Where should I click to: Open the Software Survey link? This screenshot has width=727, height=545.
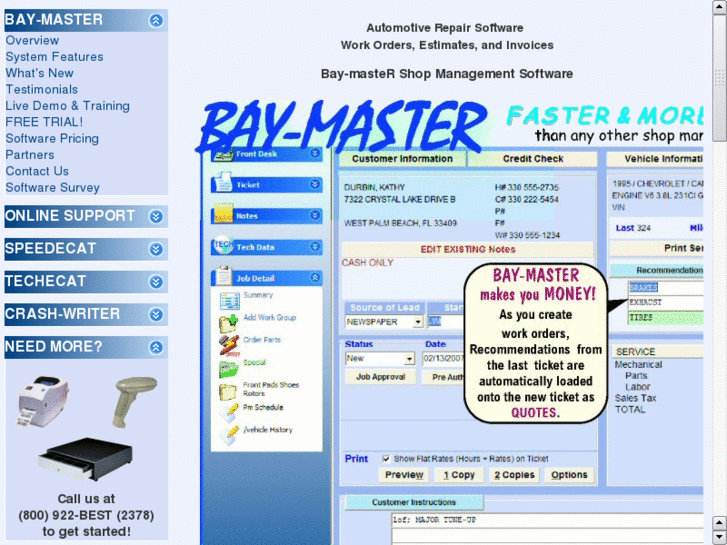pos(52,187)
